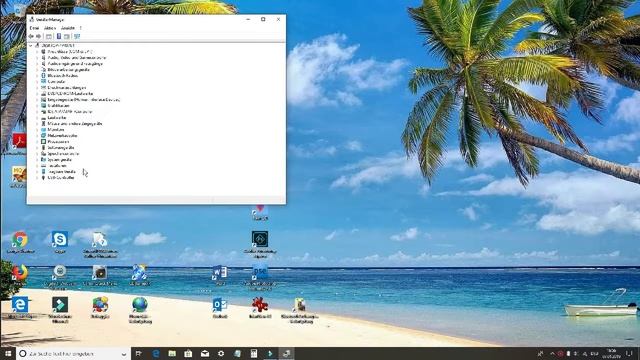Expand the Grafikkarten category

click(37, 106)
